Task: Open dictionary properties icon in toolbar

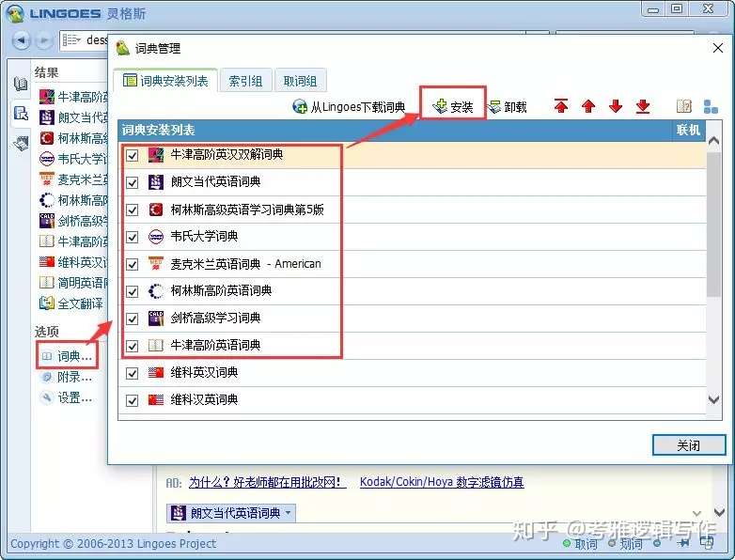Action: tap(684, 106)
